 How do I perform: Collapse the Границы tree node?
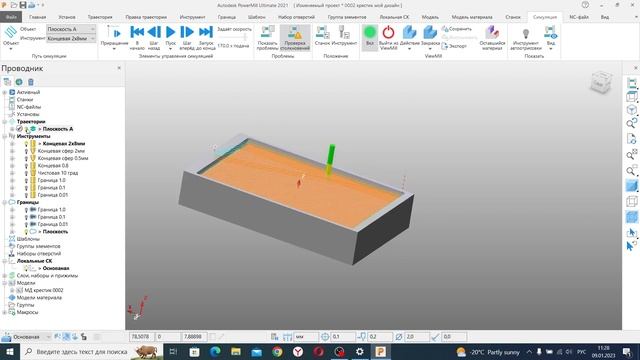click(x=4, y=202)
